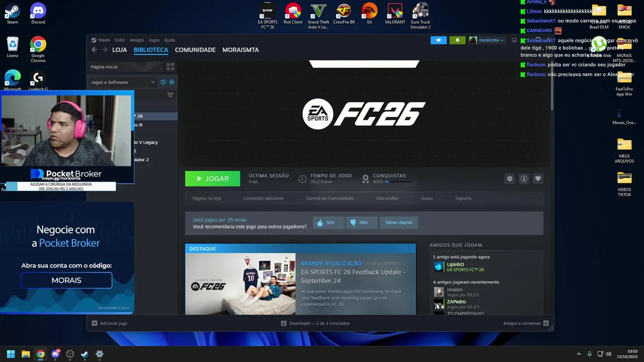644x362 pixels.
Task: Click the Não thumbs-down button
Action: point(361,222)
